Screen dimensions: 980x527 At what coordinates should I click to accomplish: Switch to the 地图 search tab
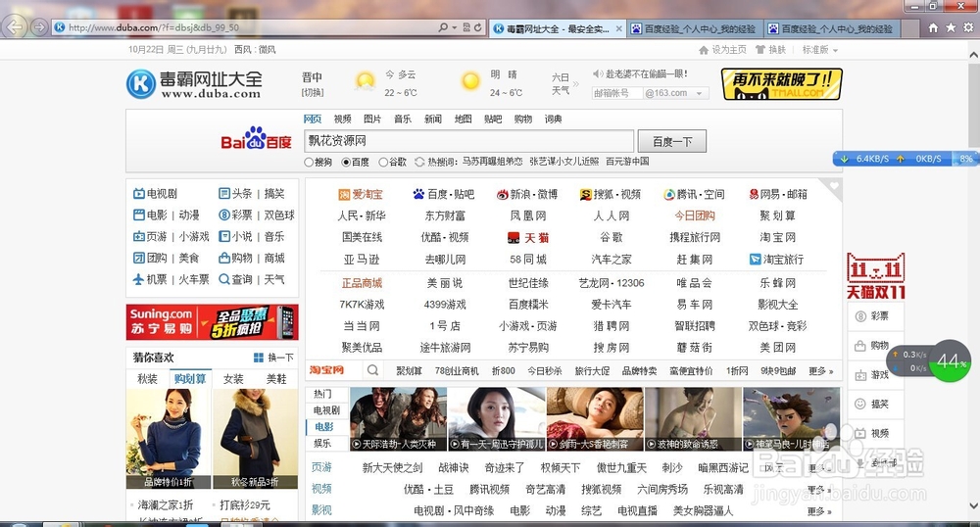pos(463,119)
